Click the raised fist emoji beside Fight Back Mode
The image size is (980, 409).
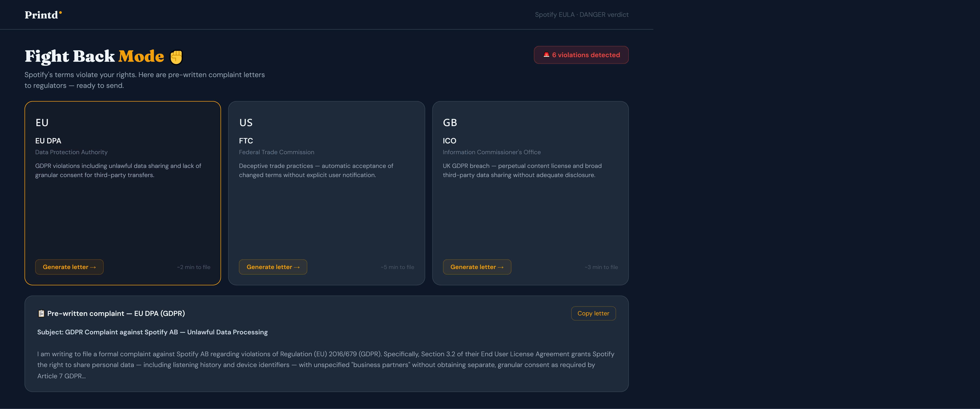pyautogui.click(x=176, y=56)
